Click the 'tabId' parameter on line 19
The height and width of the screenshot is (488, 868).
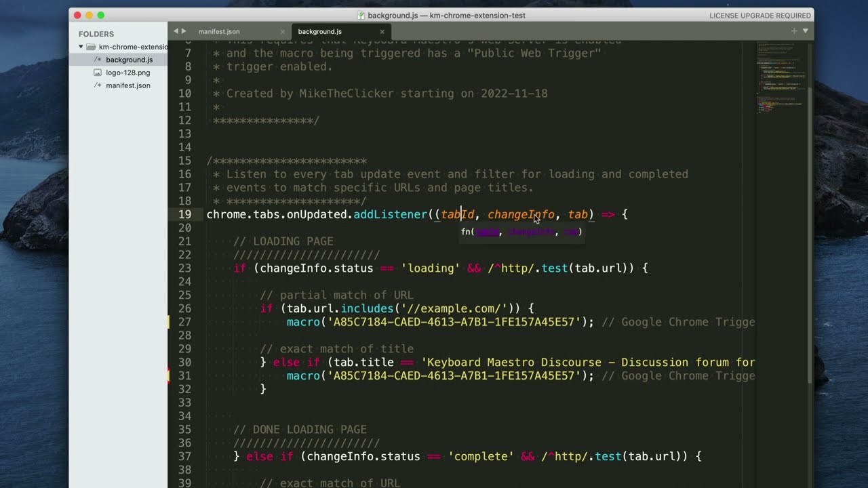[458, 214]
